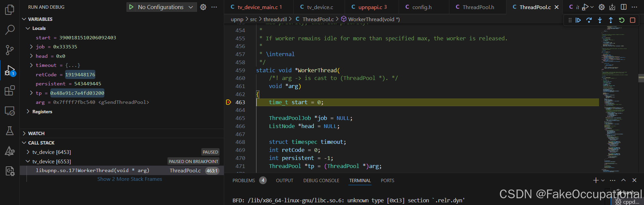Grab the debug toolbar drag handle
Viewport: 644px width, 205px height.
570,20
